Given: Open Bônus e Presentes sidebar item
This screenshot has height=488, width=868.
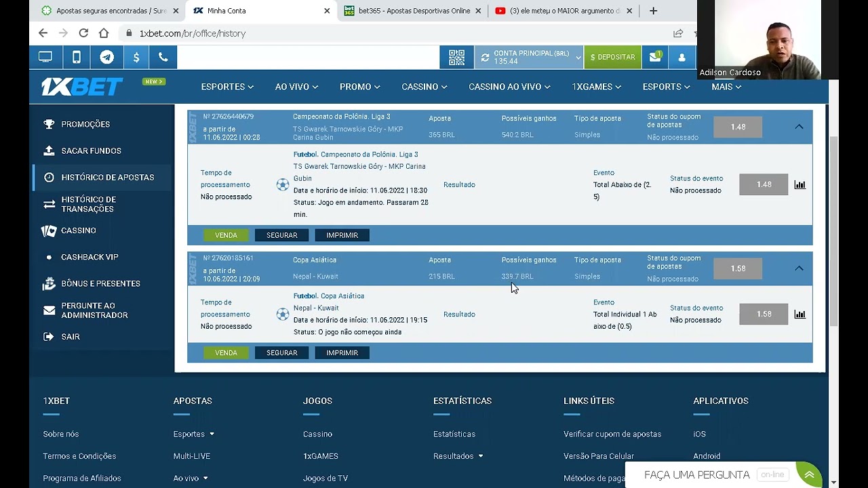Looking at the screenshot, I should tap(100, 283).
